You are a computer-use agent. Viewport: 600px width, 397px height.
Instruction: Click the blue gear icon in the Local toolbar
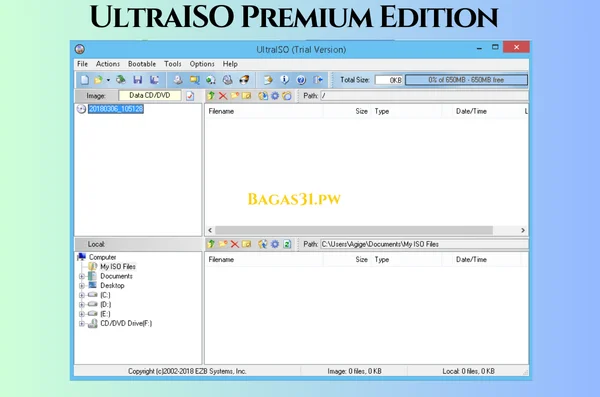275,244
